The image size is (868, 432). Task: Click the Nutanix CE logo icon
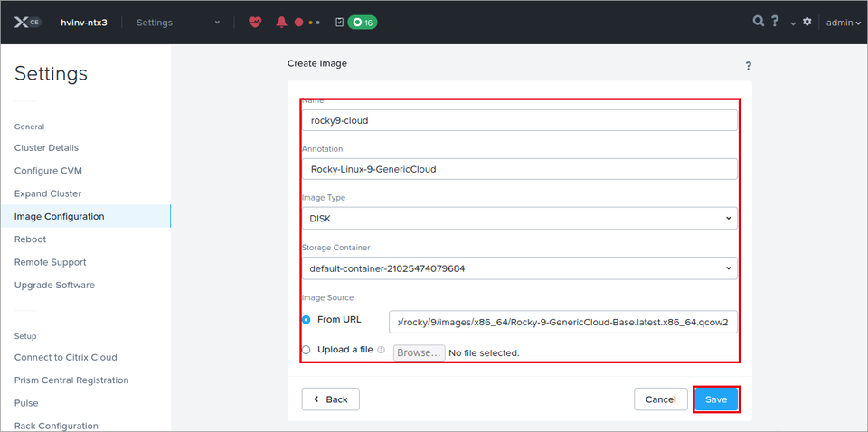click(28, 23)
